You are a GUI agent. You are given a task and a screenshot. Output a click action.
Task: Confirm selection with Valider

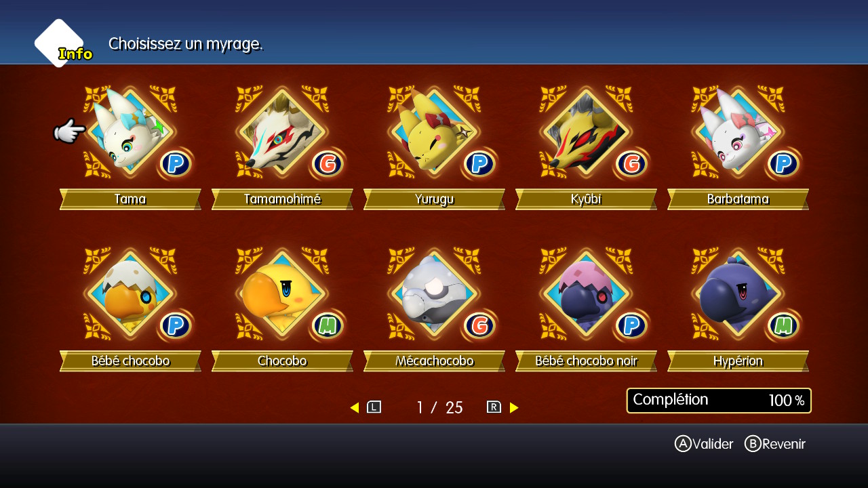[704, 444]
